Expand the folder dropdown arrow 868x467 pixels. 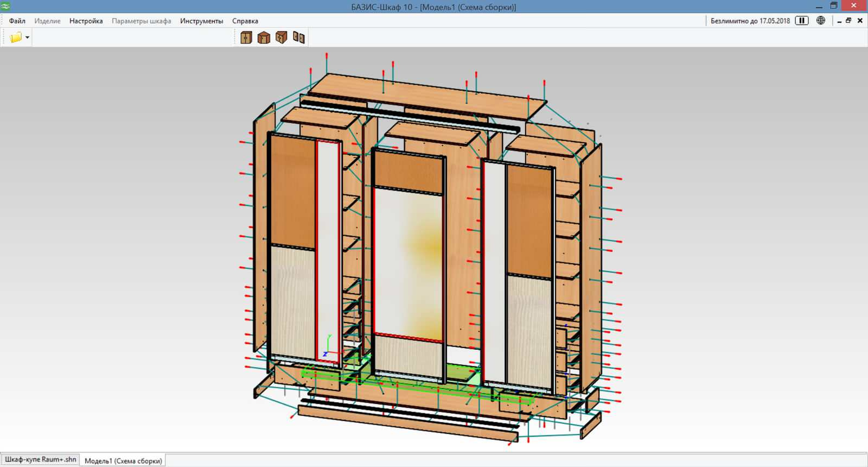coord(27,37)
